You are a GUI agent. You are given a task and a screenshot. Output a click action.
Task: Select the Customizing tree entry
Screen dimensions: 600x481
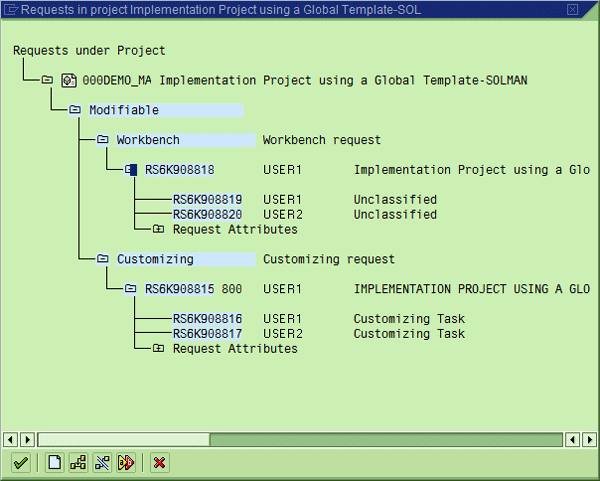pyautogui.click(x=186, y=259)
